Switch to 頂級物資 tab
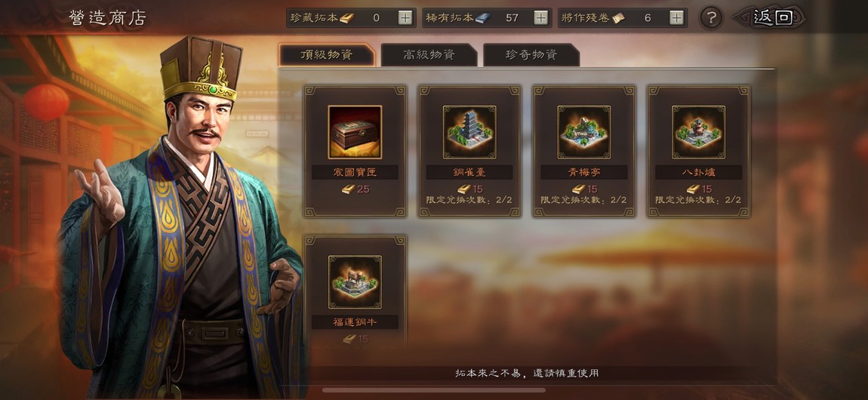This screenshot has width=868, height=400. coord(327,55)
